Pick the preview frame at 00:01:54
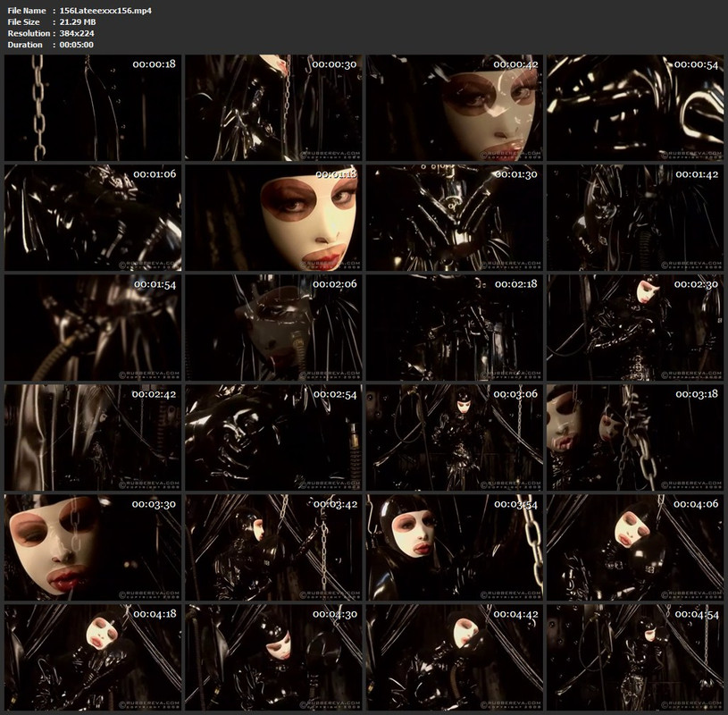Screen dimensions: 728x715 click(93, 327)
